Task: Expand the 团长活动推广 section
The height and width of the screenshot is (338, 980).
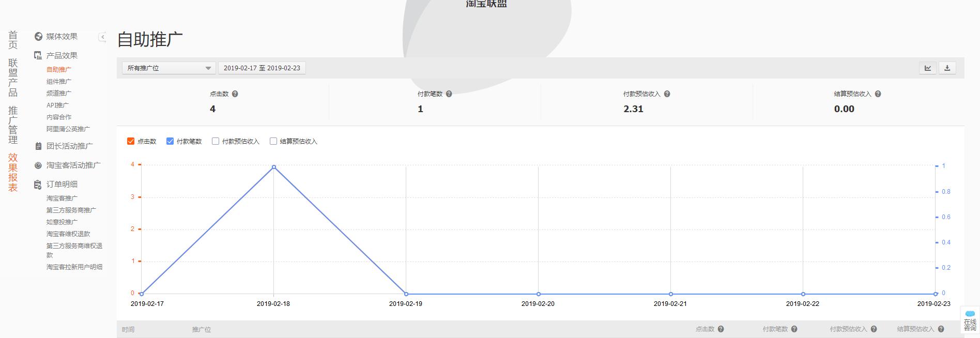Action: tap(70, 146)
